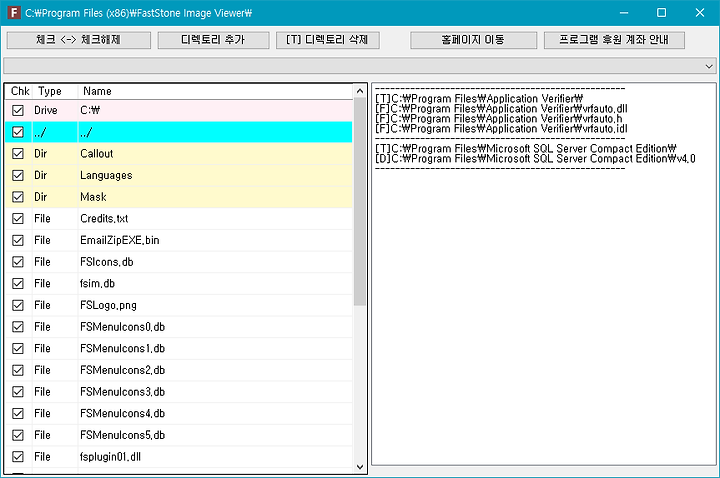Click the [D] SQL Server Compact Edition v4.0 line
The height and width of the screenshot is (478, 720).
click(x=535, y=159)
